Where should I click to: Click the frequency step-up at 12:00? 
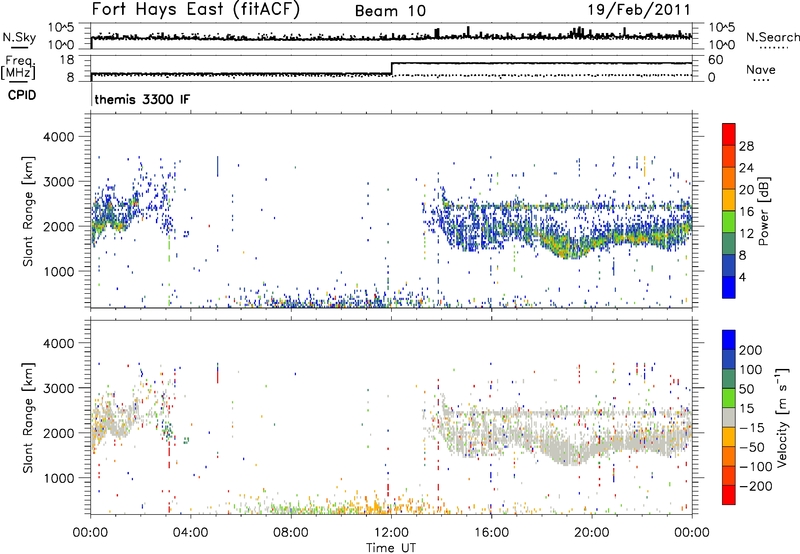[x=391, y=68]
